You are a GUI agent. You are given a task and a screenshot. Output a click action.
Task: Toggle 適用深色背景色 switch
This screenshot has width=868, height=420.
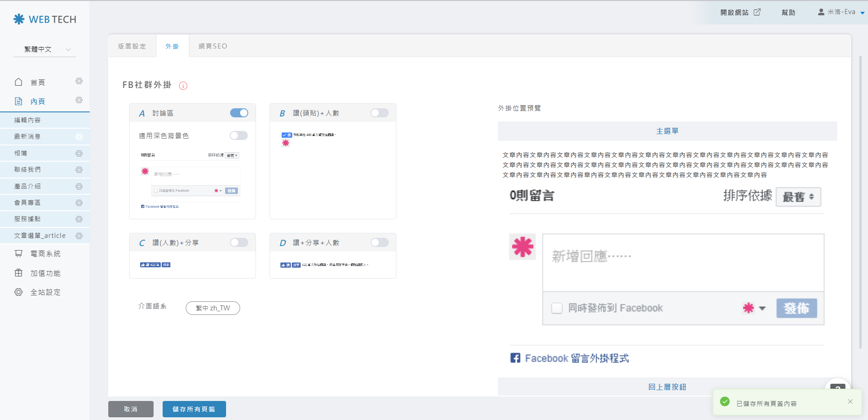(x=238, y=135)
